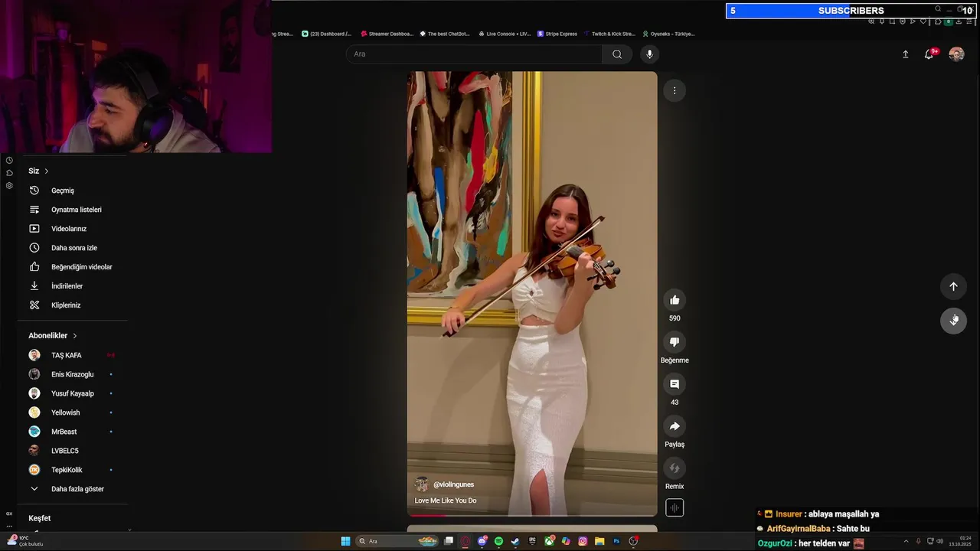
Task: Open the sound waveform button below Remix
Action: 675,507
